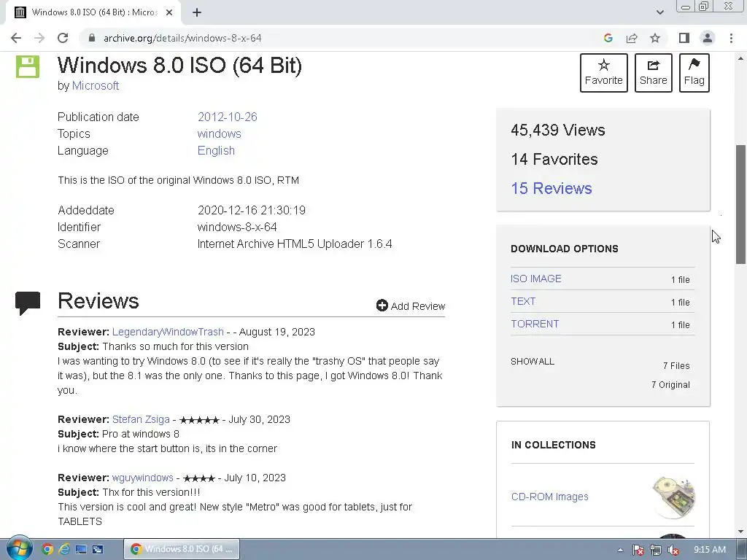Select the Windows 8.0 ISO browser tab

[x=93, y=12]
